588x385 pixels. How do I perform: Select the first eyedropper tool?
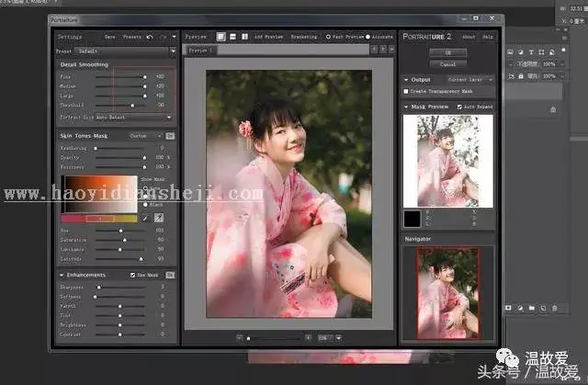pos(146,218)
